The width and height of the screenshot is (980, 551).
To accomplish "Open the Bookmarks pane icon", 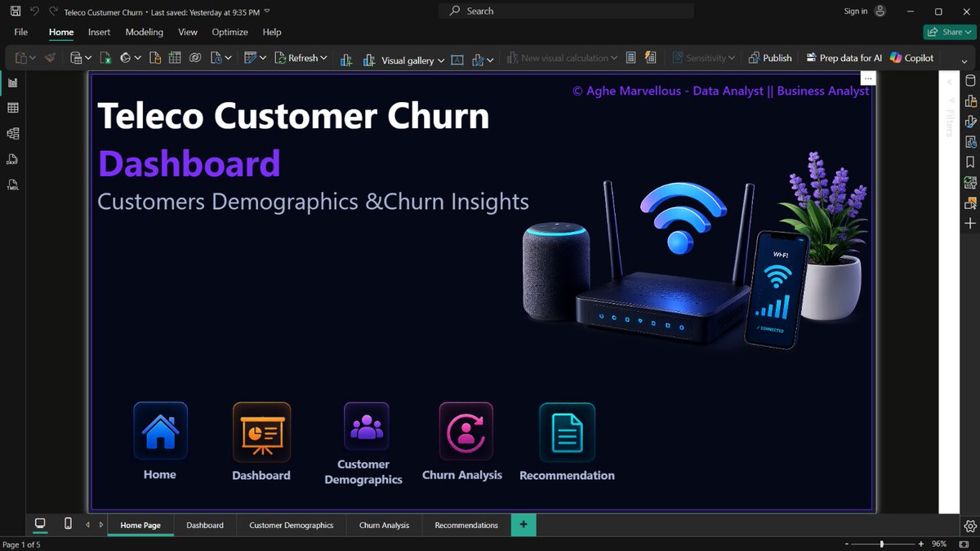I will (970, 162).
